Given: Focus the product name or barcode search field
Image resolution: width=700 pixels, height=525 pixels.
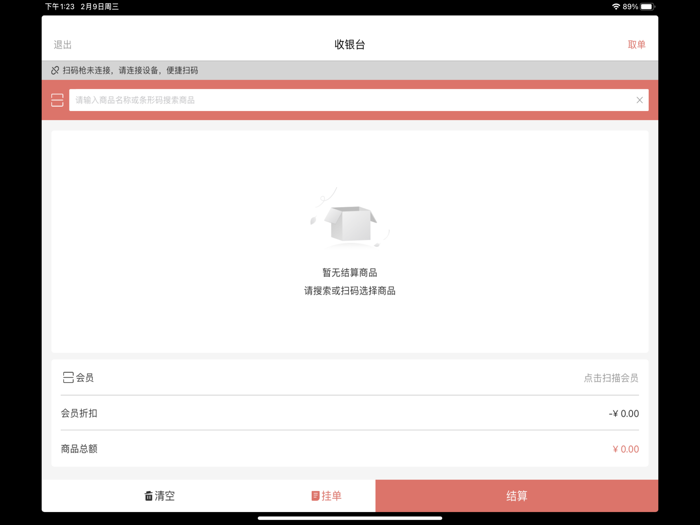Looking at the screenshot, I should (x=358, y=100).
